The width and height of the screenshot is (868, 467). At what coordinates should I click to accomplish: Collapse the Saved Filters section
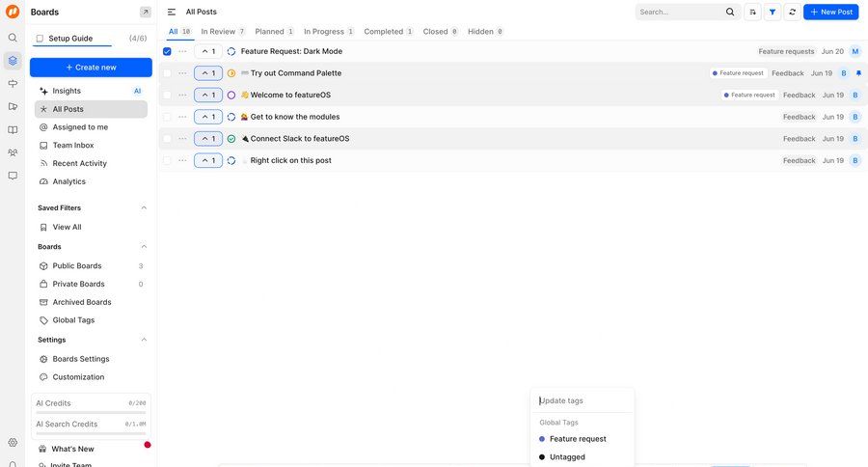click(144, 207)
